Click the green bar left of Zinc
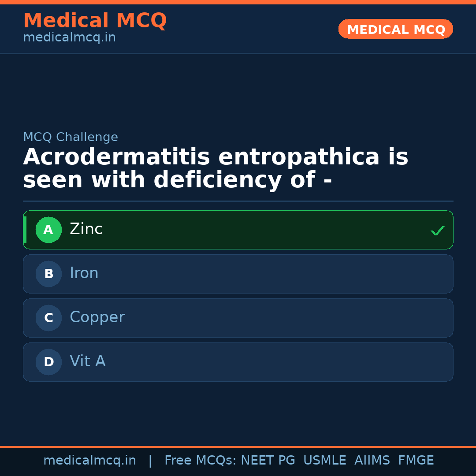Viewport: 476px width, 476px height. 25,230
